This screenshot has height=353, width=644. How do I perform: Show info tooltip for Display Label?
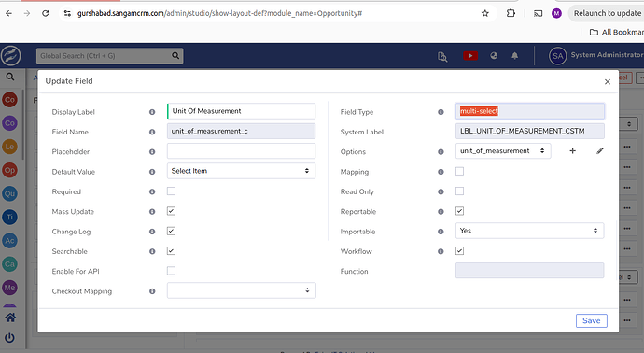click(x=152, y=112)
